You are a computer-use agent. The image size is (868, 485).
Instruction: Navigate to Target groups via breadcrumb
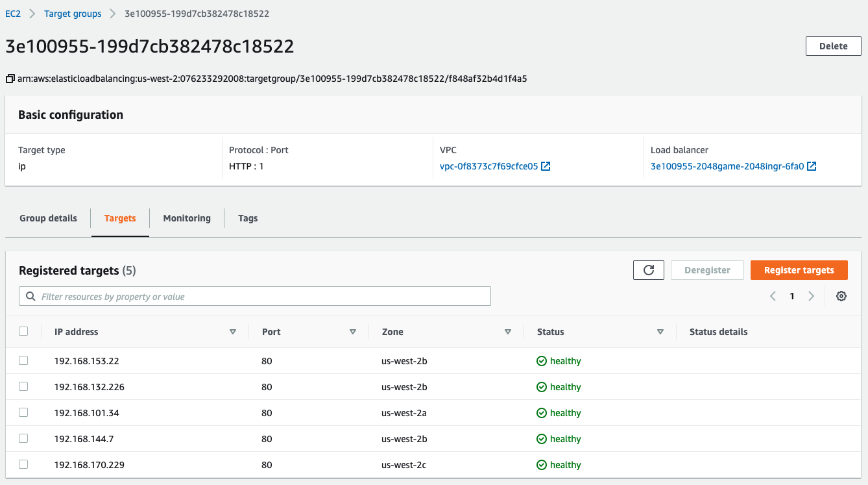[72, 13]
